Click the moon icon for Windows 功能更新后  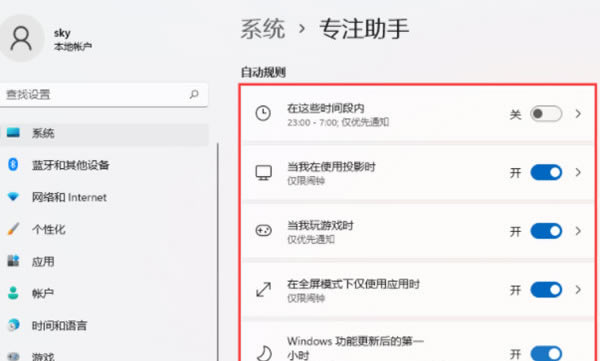pos(264,353)
